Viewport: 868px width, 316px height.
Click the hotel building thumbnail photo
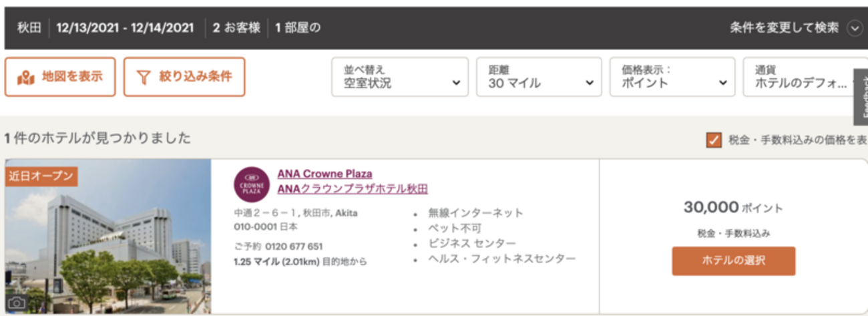(107, 247)
